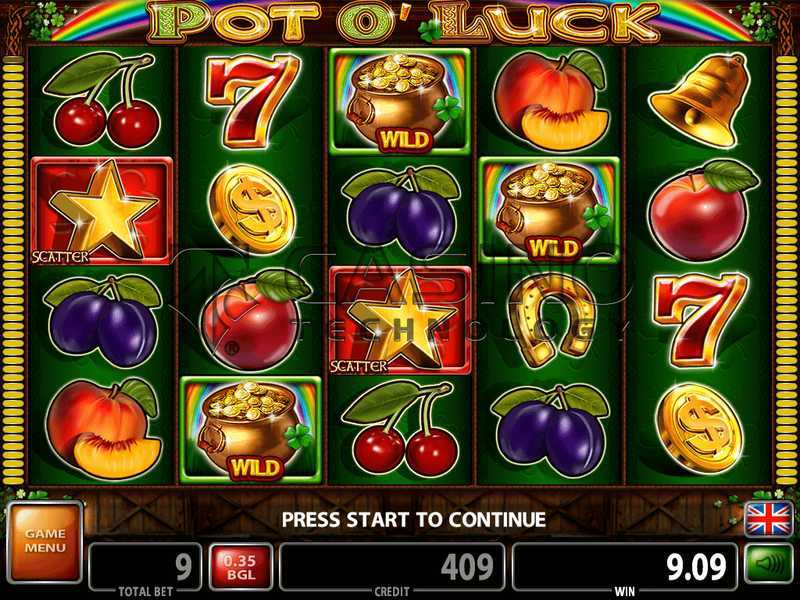Click the Wild pot at top of third reel

pos(400,102)
